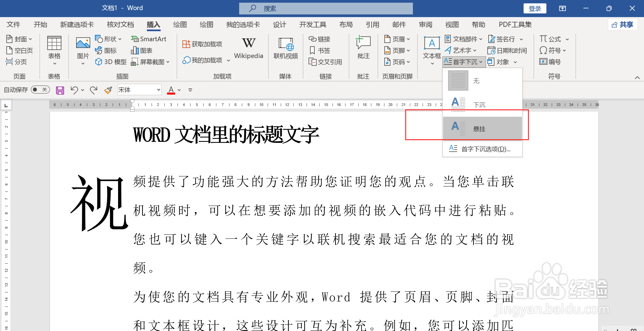Screen dimensions: 644x331
Task: Insert Date and Time (日期和时间)
Action: [x=507, y=51]
